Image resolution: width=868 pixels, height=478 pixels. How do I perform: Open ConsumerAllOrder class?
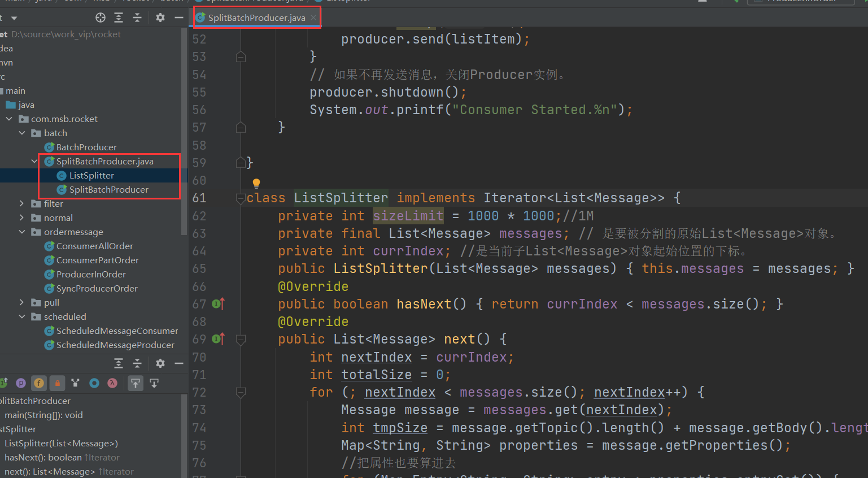tap(95, 246)
